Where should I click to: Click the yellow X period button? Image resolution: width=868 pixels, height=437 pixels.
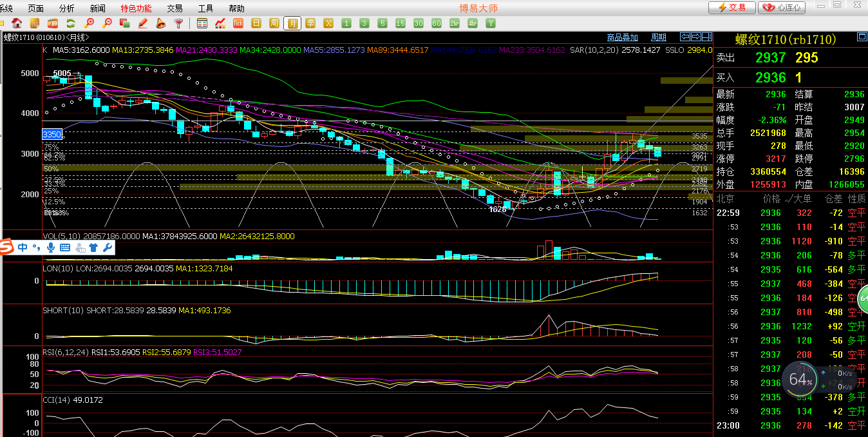tap(328, 23)
